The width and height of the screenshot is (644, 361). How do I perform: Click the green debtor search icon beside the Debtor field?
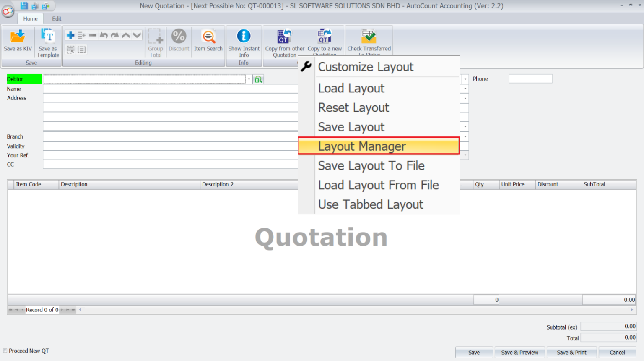click(x=258, y=79)
